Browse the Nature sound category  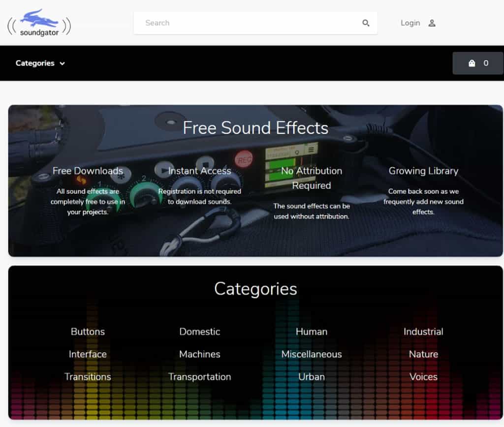coord(423,354)
